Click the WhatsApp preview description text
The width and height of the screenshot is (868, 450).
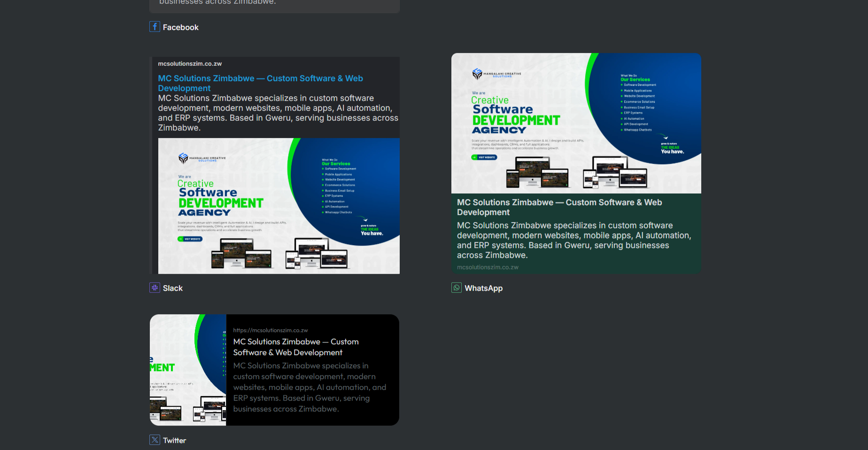click(574, 240)
